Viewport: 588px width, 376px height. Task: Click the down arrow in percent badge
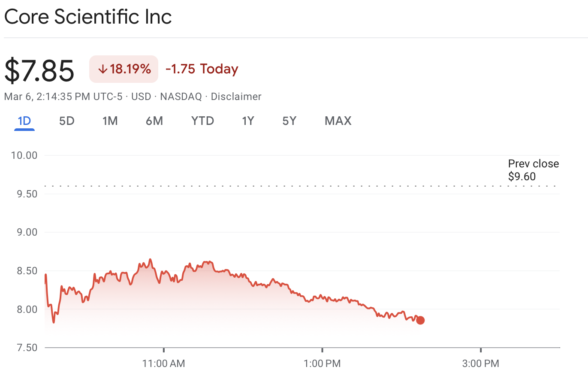coord(103,69)
